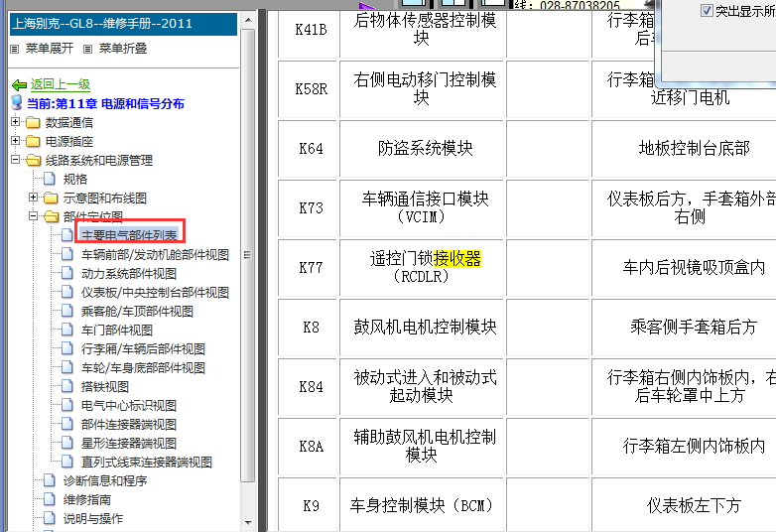Click the 数据通信 folder icon
Image resolution: width=776 pixels, height=532 pixels.
tap(33, 122)
